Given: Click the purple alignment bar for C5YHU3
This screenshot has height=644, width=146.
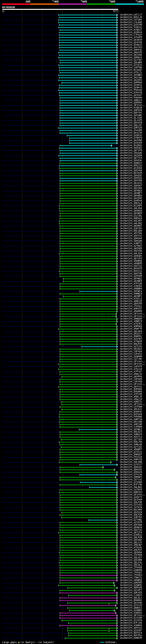Looking at the screenshot, I should click(x=89, y=575).
